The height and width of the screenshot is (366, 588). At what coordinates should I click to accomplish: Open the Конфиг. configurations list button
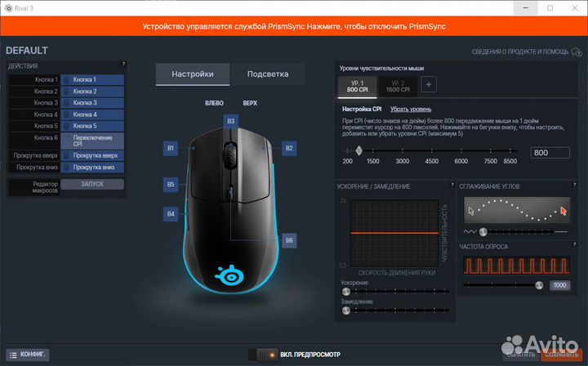pos(28,355)
